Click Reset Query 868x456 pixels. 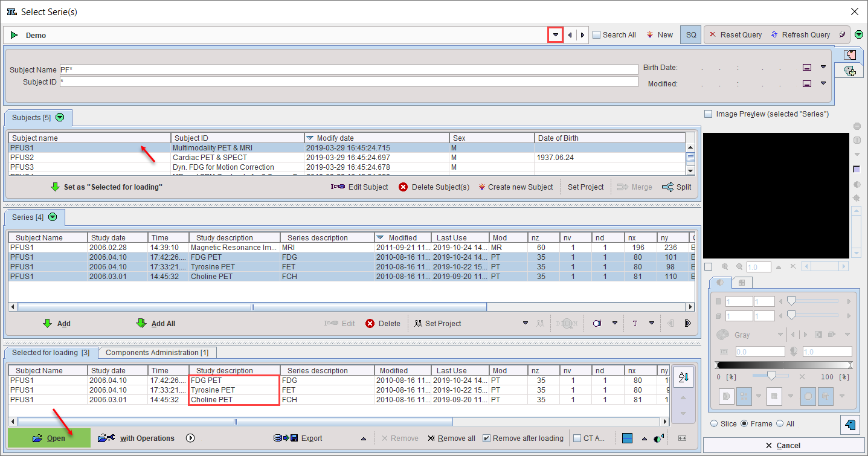point(735,35)
